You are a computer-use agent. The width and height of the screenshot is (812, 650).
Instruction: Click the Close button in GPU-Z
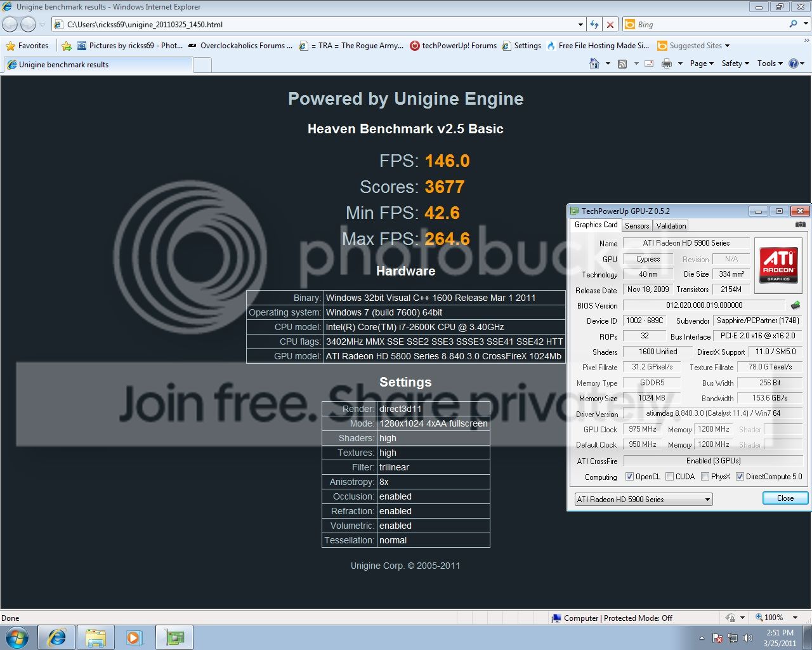(x=785, y=498)
